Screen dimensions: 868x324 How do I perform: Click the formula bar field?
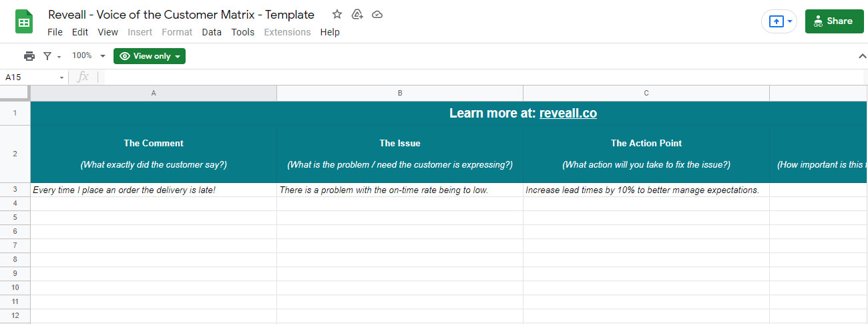pos(484,77)
